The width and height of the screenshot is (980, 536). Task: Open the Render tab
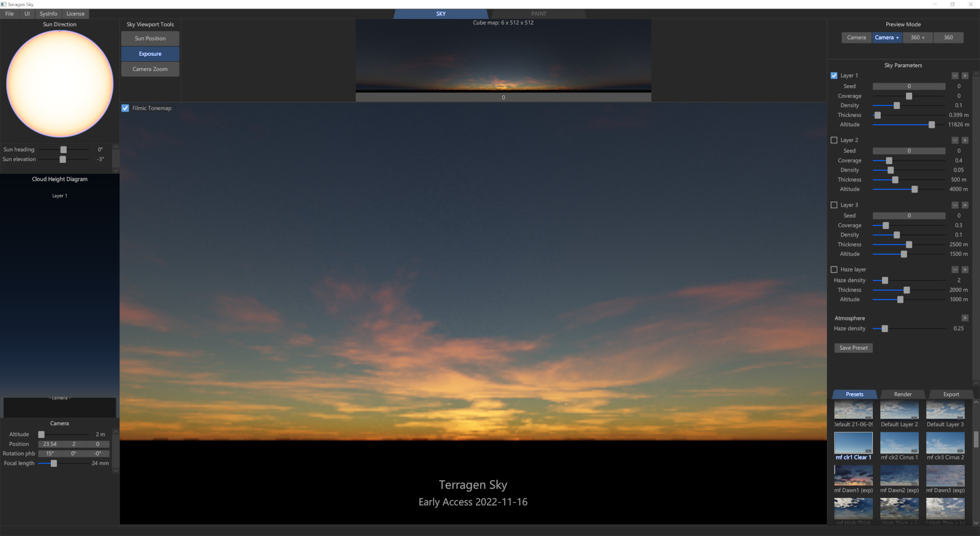pos(903,394)
